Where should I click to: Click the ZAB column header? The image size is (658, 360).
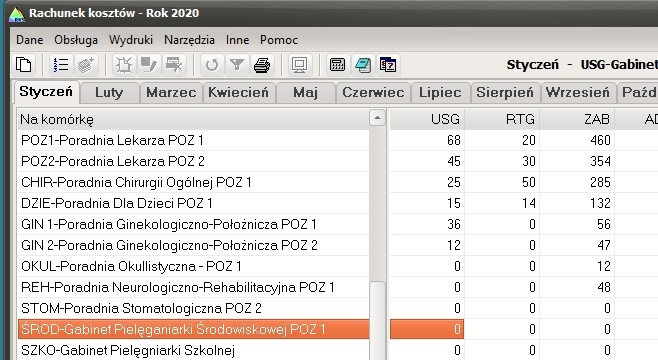577,119
